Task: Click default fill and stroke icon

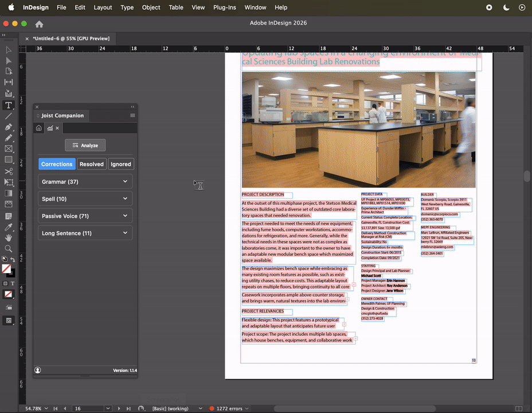Action: (x=5, y=259)
